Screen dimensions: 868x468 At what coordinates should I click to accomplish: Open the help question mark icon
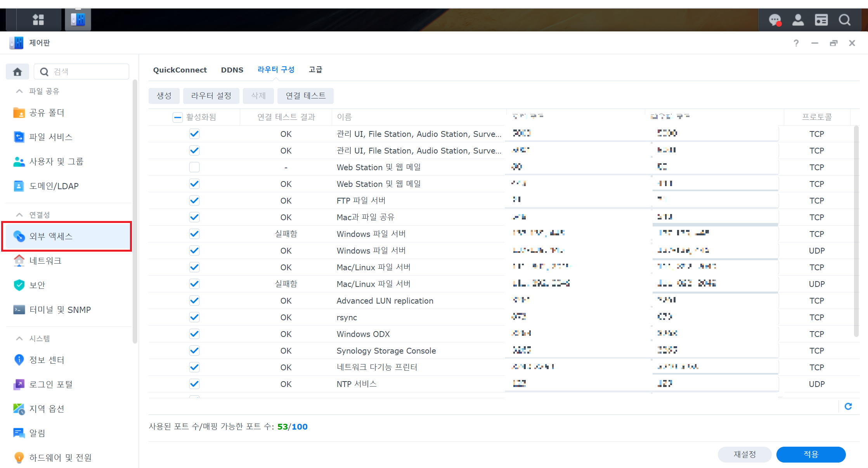click(796, 43)
